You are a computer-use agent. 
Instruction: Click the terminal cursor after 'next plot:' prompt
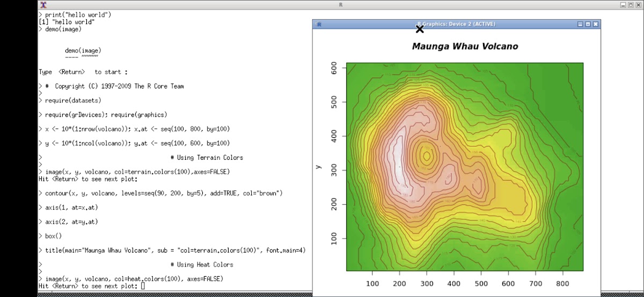tap(143, 286)
